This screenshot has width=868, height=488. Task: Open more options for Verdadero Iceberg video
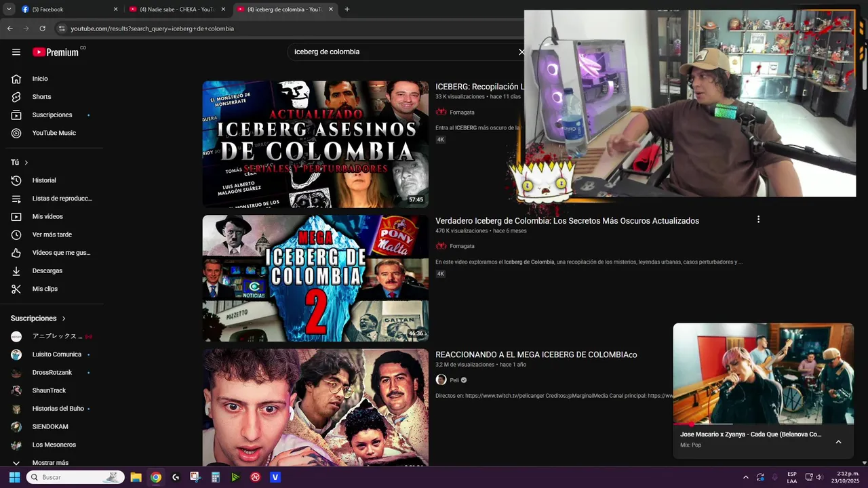click(758, 220)
